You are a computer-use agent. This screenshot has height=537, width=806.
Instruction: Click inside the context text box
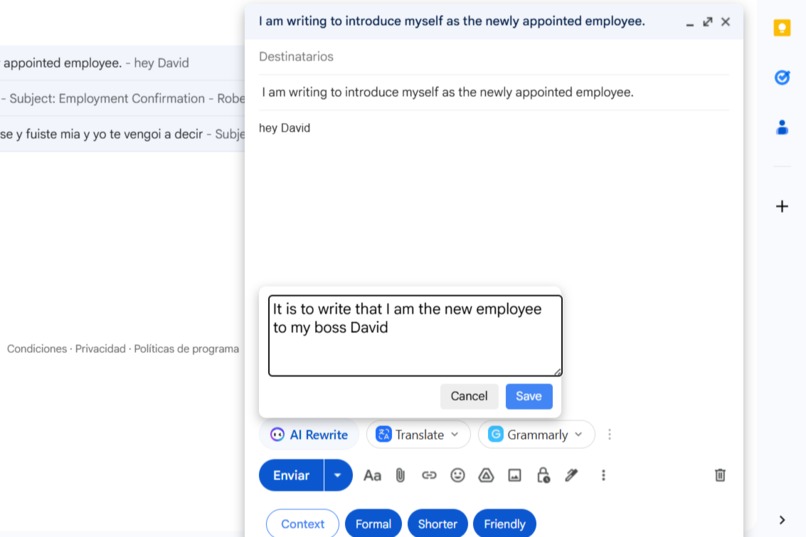point(415,336)
